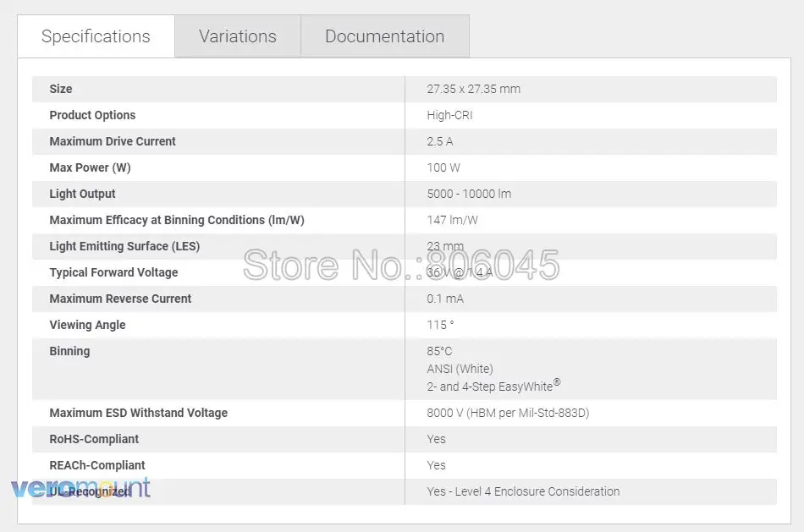Viewport: 804px width, 532px height.
Task: Click the 147 lm/W efficacy value
Action: pyautogui.click(x=452, y=220)
